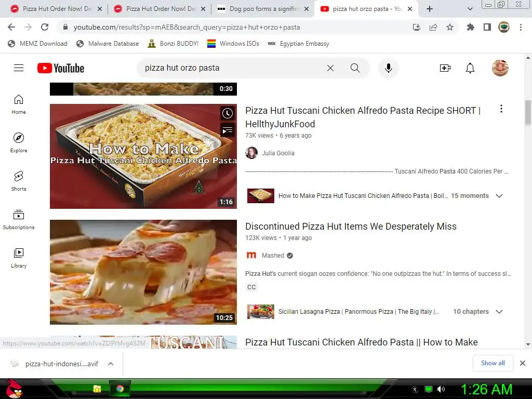Open the network tray icon
Image resolution: width=532 pixels, height=399 pixels.
tap(429, 389)
